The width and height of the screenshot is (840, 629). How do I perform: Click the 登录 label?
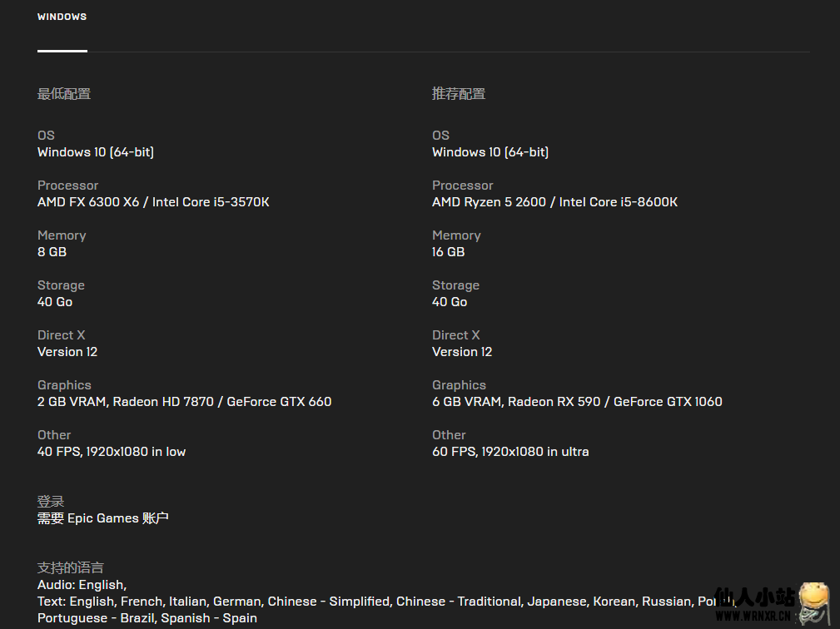(x=51, y=502)
